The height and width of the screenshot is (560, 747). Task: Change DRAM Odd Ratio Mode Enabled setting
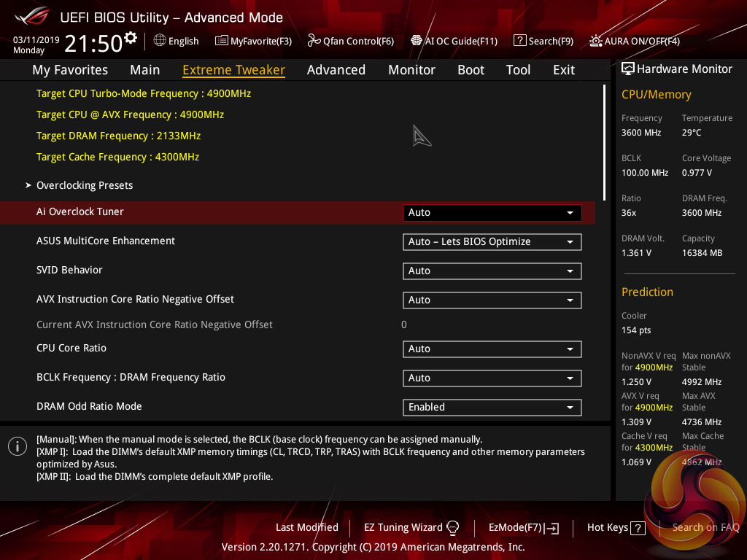[492, 408]
